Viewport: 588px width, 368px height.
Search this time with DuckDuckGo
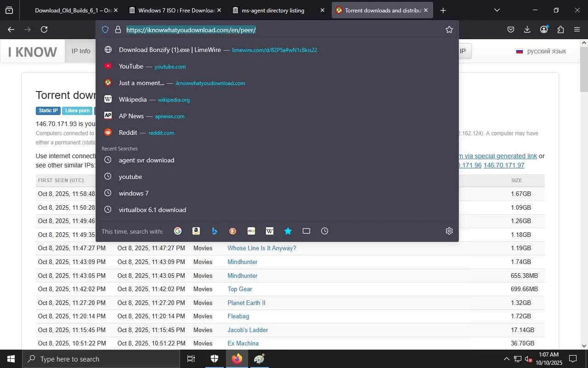(233, 231)
